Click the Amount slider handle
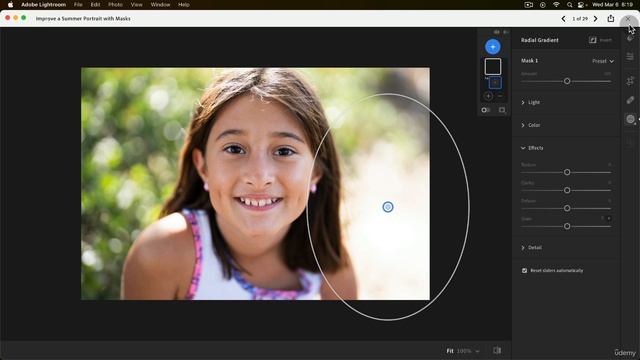The image size is (640, 360). 567,81
